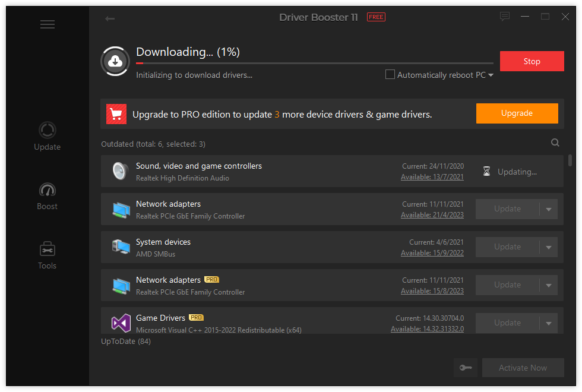582x392 pixels.
Task: Open the Tools section in sidebar
Action: point(47,255)
